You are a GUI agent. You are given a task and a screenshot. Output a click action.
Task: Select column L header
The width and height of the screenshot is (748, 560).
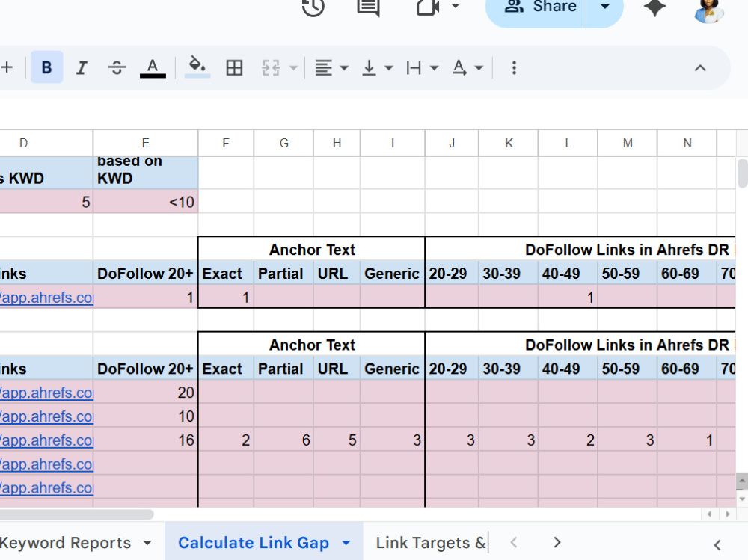click(568, 143)
